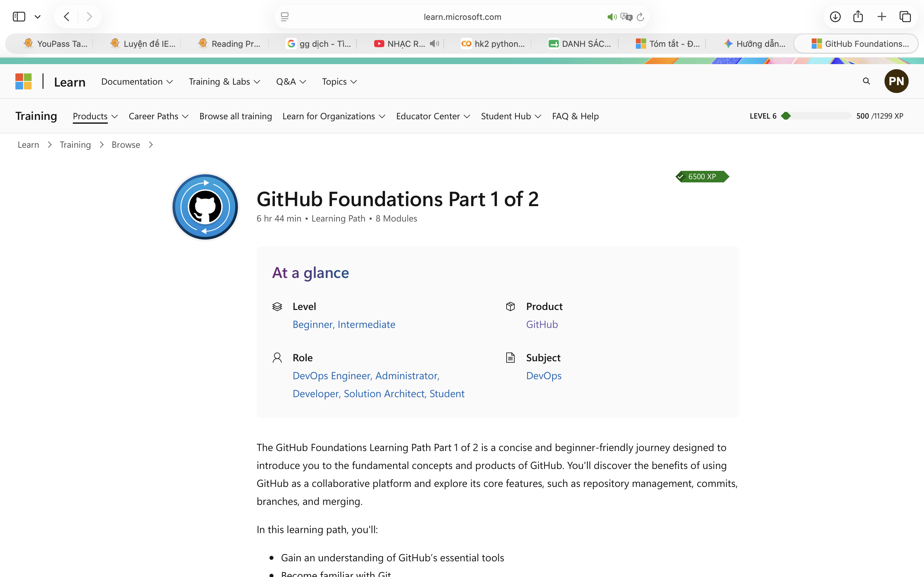Click the learn.microsoft.com address field
The image size is (924, 577).
(462, 17)
